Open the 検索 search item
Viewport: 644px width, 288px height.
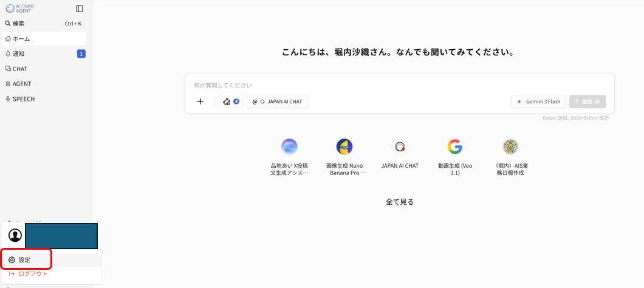44,24
